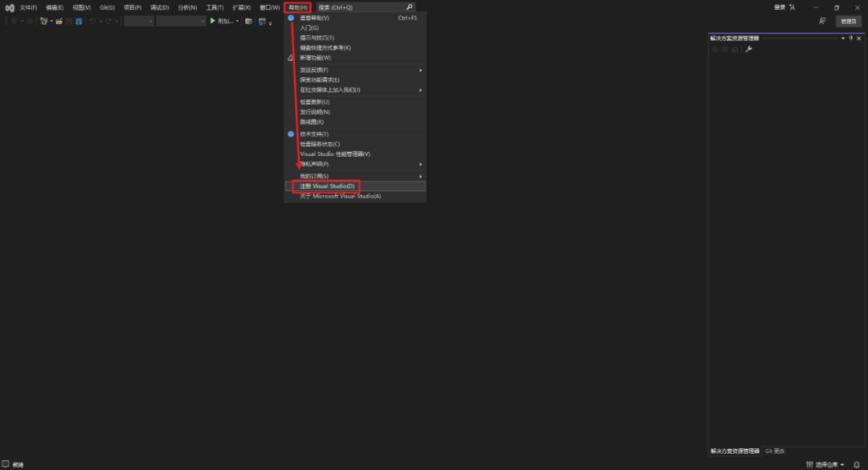Click Solution Explorer back arrow icon
This screenshot has width=868, height=470.
pos(714,49)
